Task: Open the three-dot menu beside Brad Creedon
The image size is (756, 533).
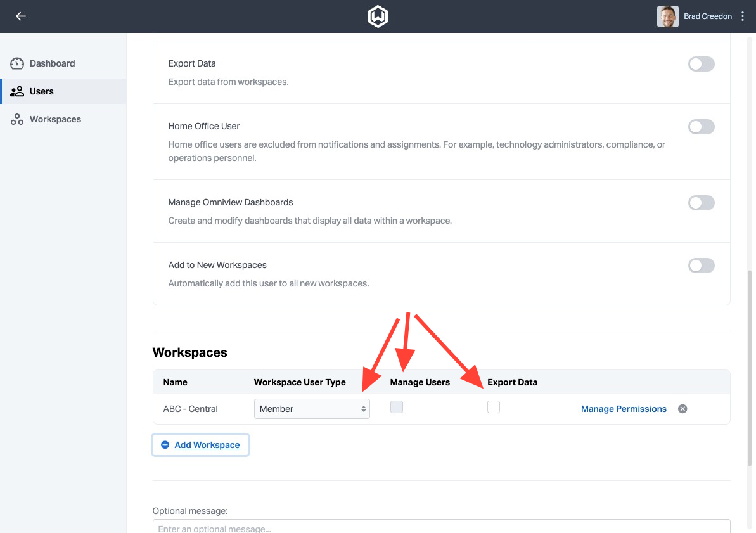Action: pyautogui.click(x=743, y=16)
